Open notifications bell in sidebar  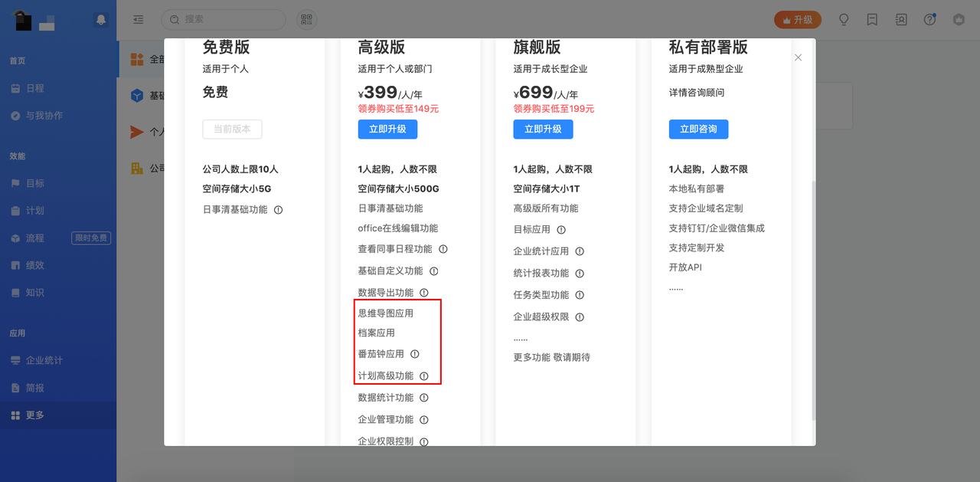[101, 20]
